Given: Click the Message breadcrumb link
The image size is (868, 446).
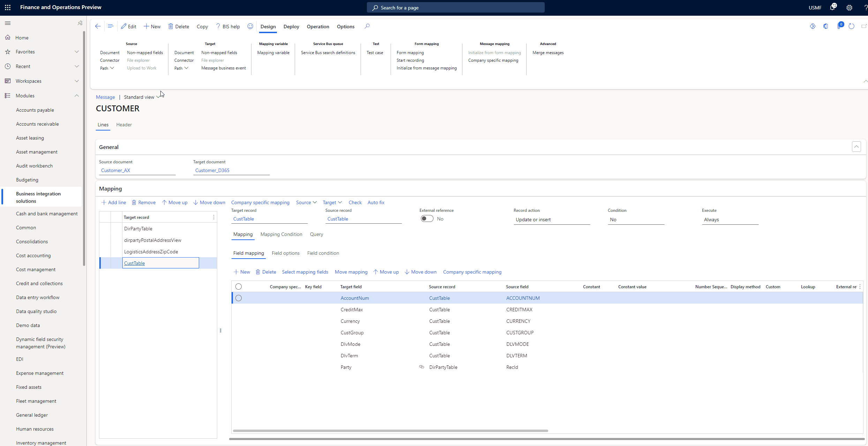Looking at the screenshot, I should [105, 97].
